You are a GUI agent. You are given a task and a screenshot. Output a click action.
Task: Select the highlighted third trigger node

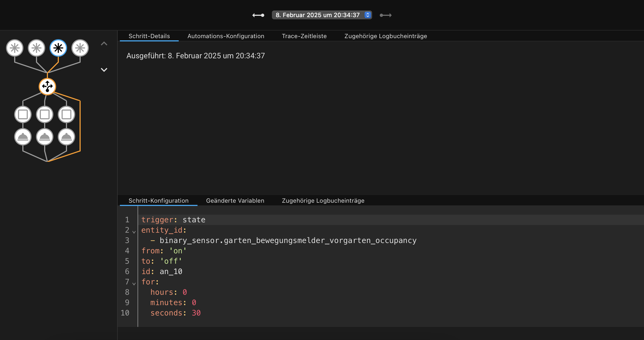pyautogui.click(x=58, y=48)
